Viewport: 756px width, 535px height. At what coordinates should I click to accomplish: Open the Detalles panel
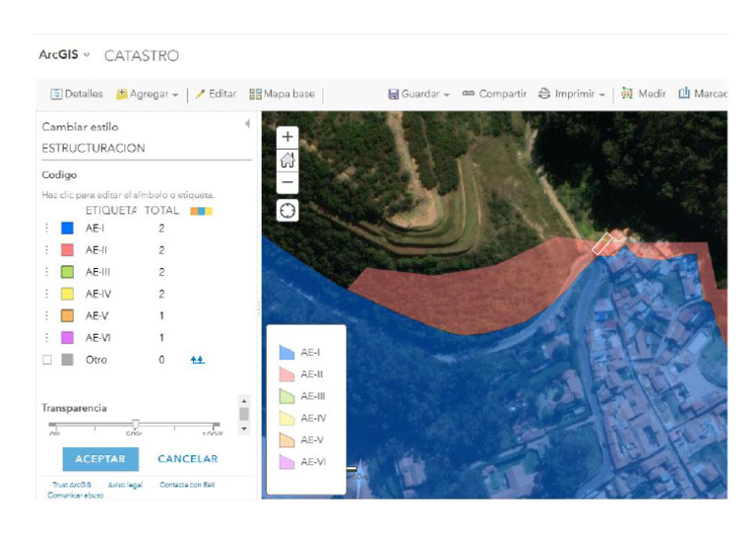click(x=77, y=94)
